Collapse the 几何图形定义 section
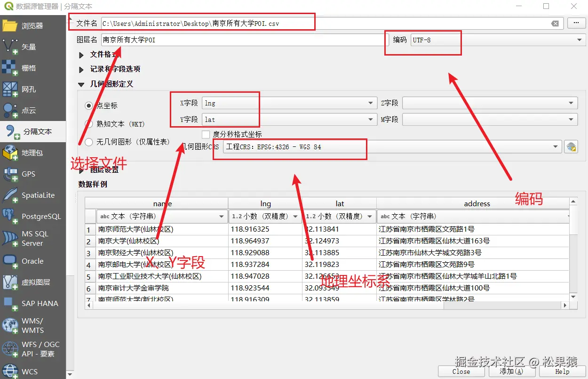Image resolution: width=588 pixels, height=379 pixels. click(x=82, y=84)
